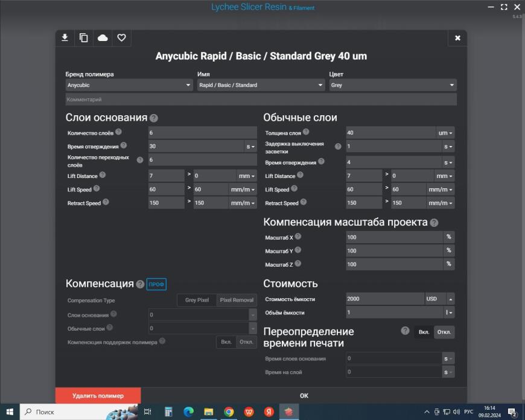Click Толщина слоя 40 field

pyautogui.click(x=391, y=133)
